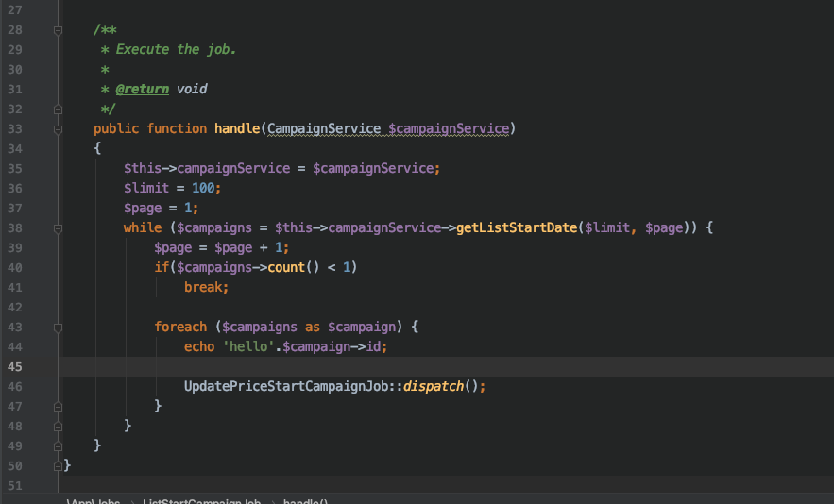Toggle the function closing fold marker at line 49
Screen dimensions: 834x504
click(58, 446)
